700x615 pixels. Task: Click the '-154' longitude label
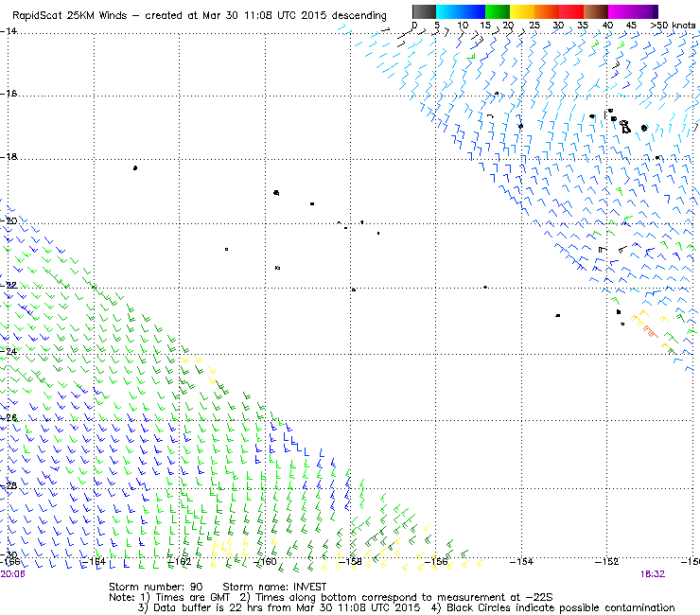522,561
